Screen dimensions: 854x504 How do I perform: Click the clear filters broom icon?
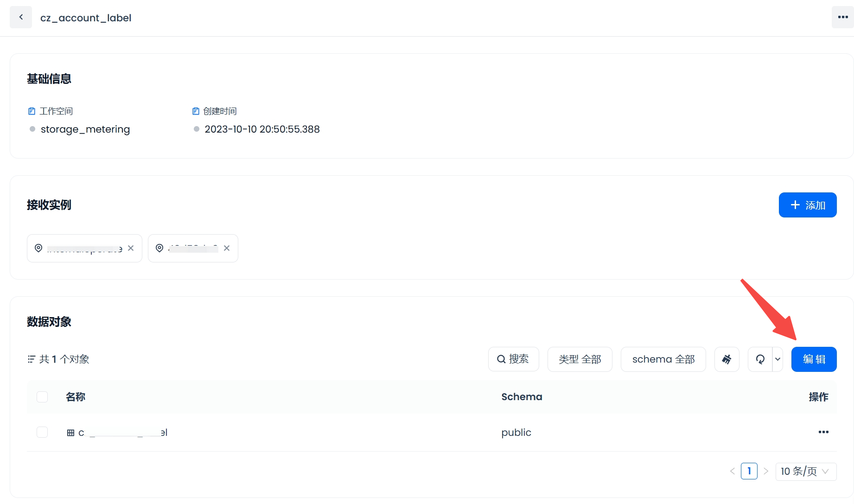727,359
